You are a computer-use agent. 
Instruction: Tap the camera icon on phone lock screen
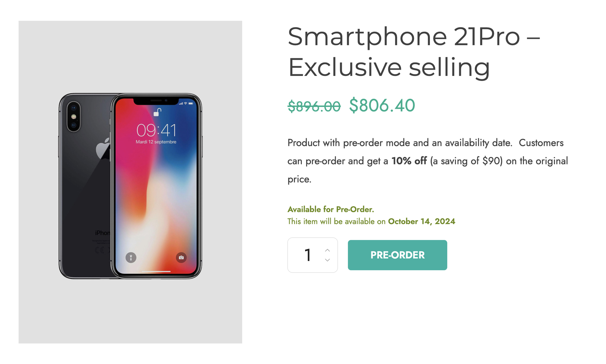(181, 257)
